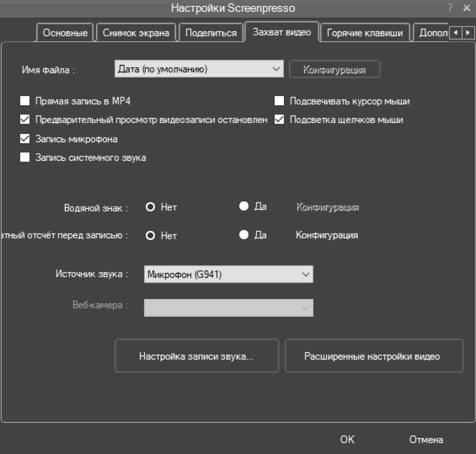Click the Водяной знак label
Image resolution: width=476 pixels, height=454 pixels.
pos(96,208)
